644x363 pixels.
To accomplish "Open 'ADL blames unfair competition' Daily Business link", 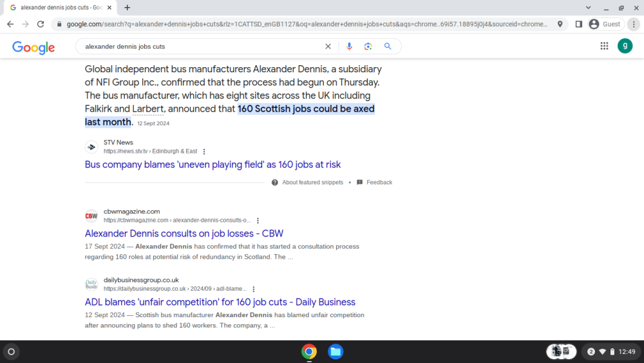I will (x=220, y=302).
